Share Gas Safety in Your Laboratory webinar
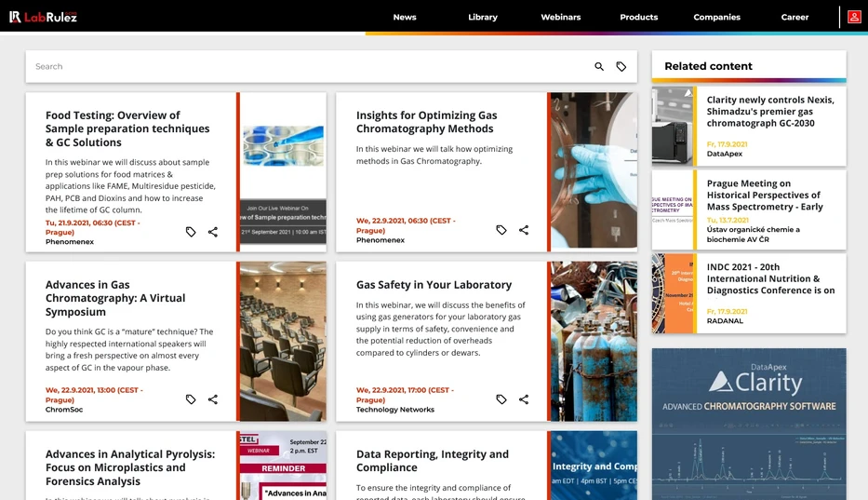 click(x=524, y=399)
